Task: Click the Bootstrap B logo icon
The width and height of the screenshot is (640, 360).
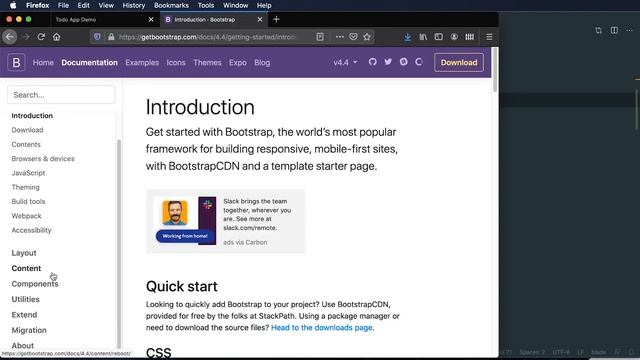Action: pyautogui.click(x=16, y=62)
